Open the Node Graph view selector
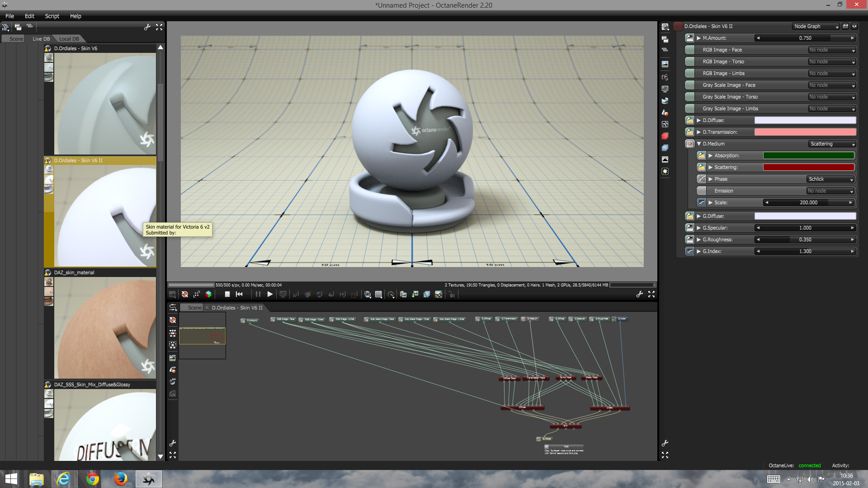The width and height of the screenshot is (868, 488). coord(816,26)
